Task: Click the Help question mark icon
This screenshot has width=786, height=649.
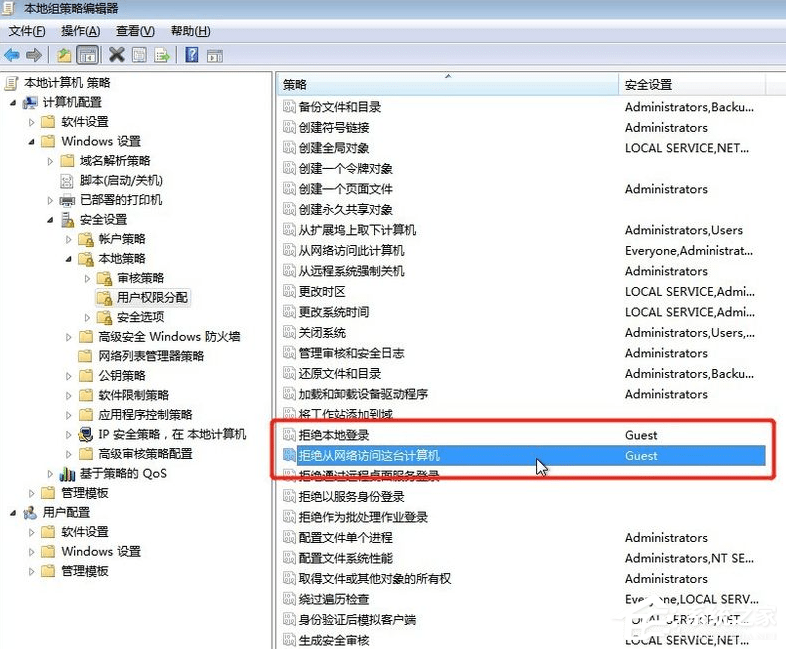Action: click(x=191, y=55)
